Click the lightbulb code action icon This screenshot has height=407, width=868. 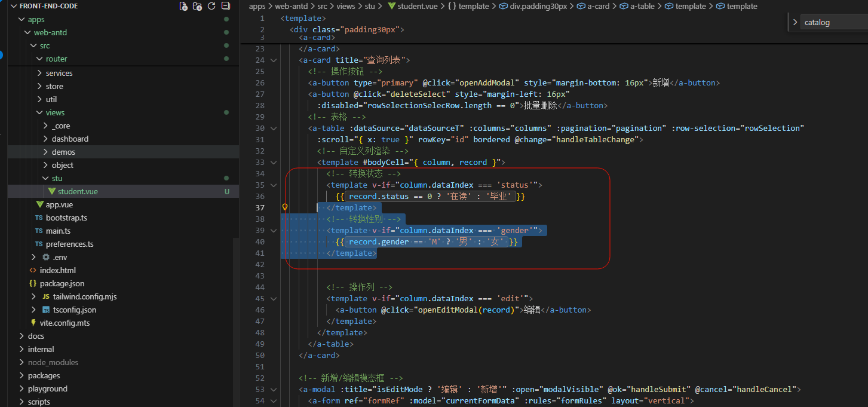(x=285, y=207)
